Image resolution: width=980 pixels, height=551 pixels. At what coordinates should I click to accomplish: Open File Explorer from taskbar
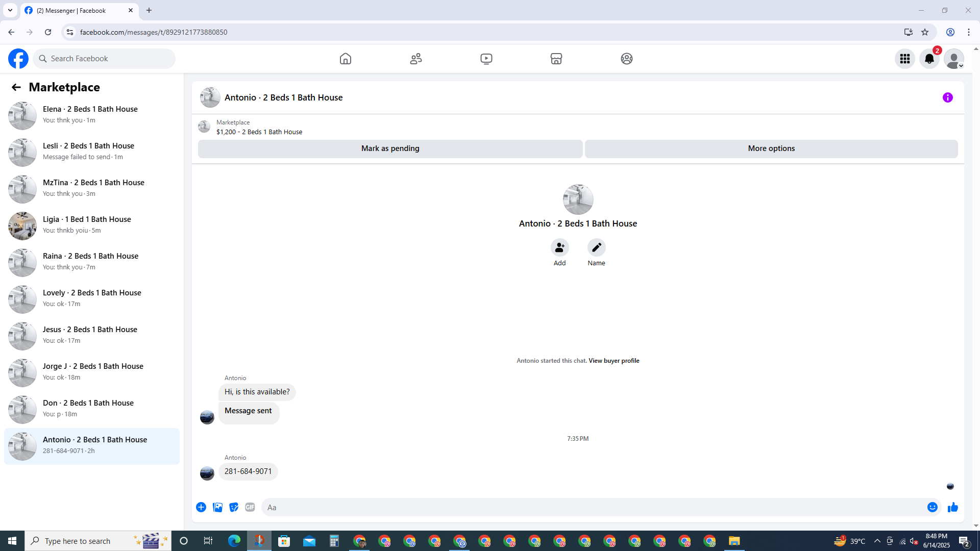point(734,541)
